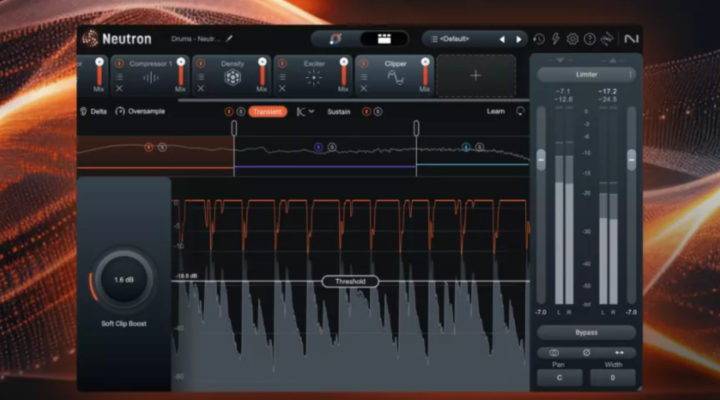Click the reset icon next to Learn
This screenshot has width=720, height=400.
tap(520, 111)
